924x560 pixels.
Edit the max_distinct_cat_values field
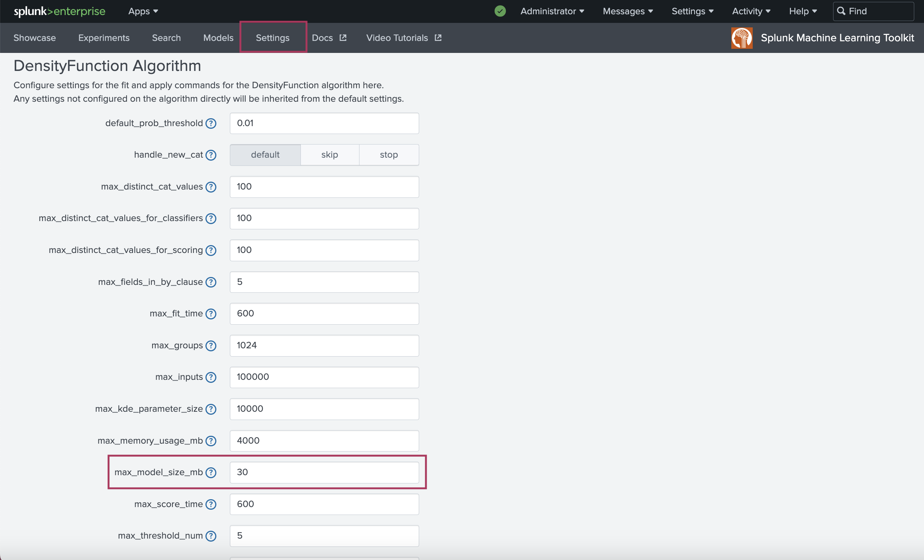(x=324, y=187)
